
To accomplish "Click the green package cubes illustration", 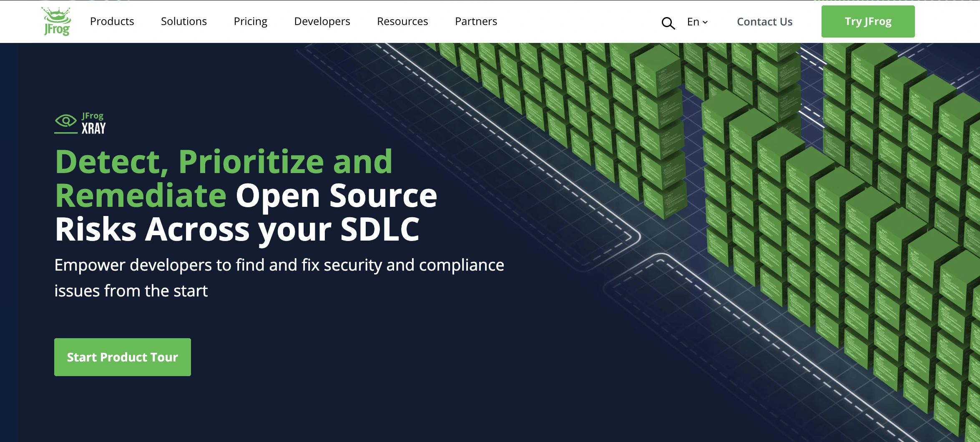I will 751,167.
